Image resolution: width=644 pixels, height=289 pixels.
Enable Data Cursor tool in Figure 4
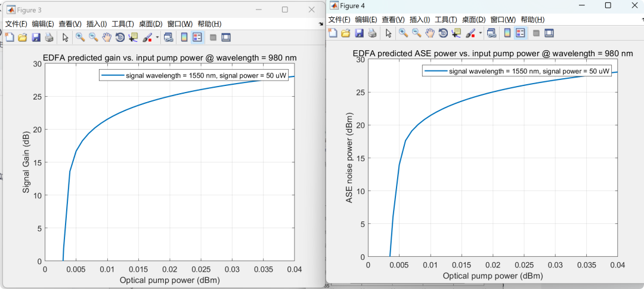tap(456, 33)
